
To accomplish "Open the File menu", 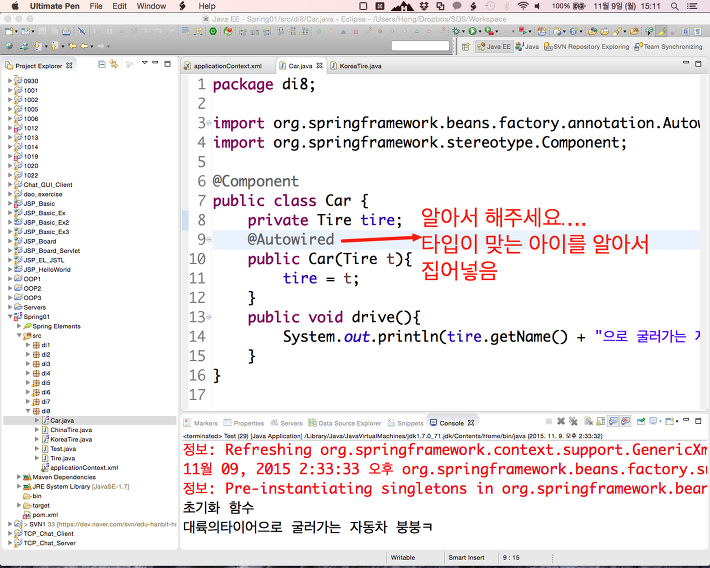I will click(96, 6).
